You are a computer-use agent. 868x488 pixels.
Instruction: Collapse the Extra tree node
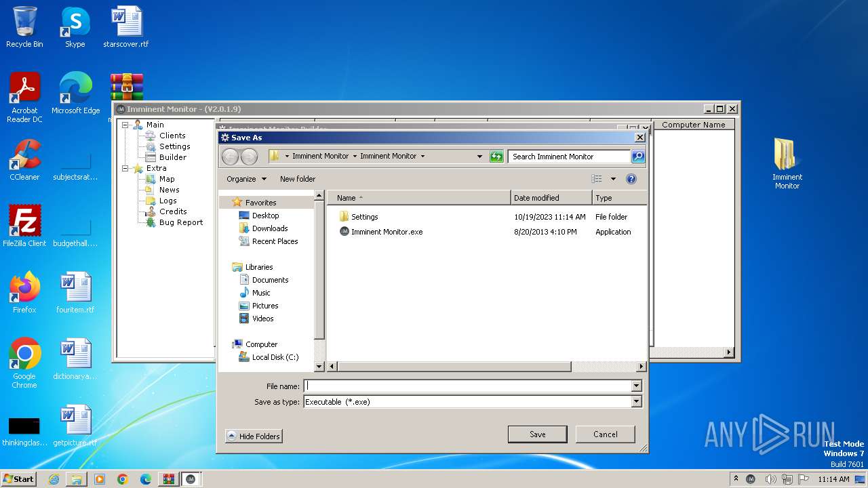pos(125,168)
